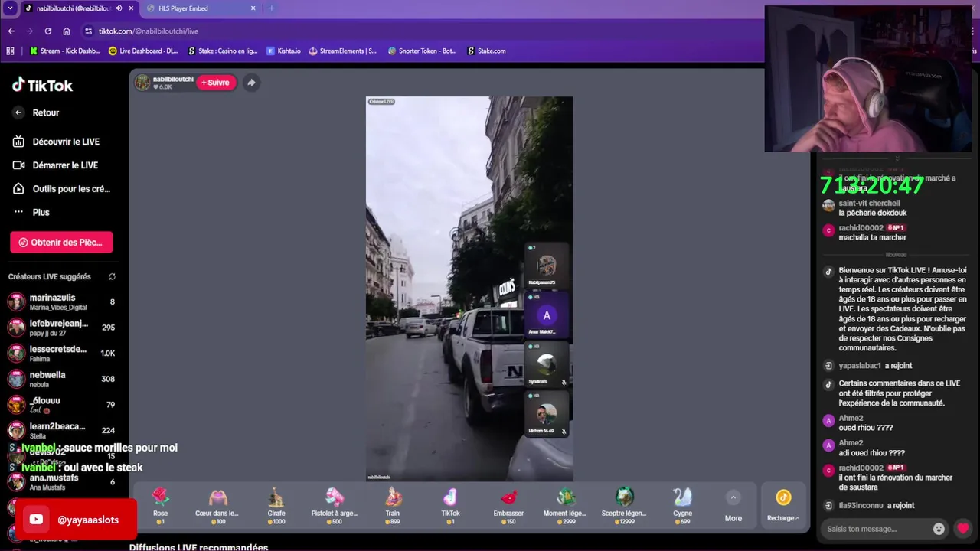Send a heart like
The width and height of the screenshot is (980, 551).
pos(963,529)
